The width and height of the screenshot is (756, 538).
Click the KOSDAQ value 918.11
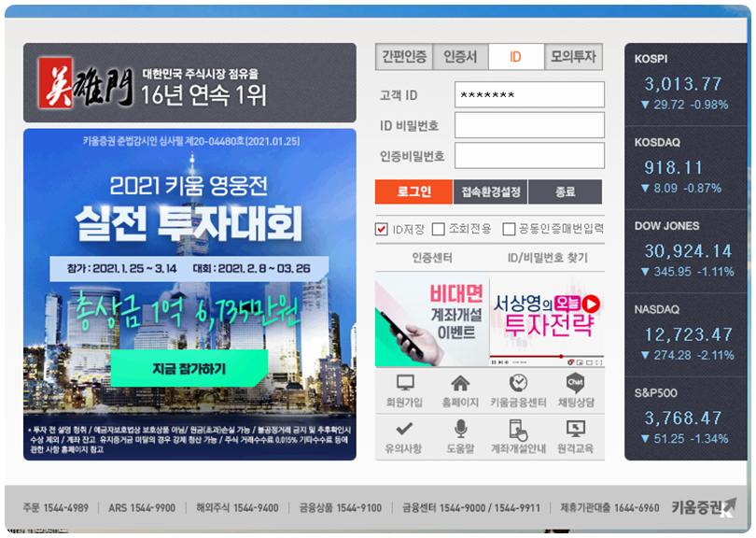674,167
